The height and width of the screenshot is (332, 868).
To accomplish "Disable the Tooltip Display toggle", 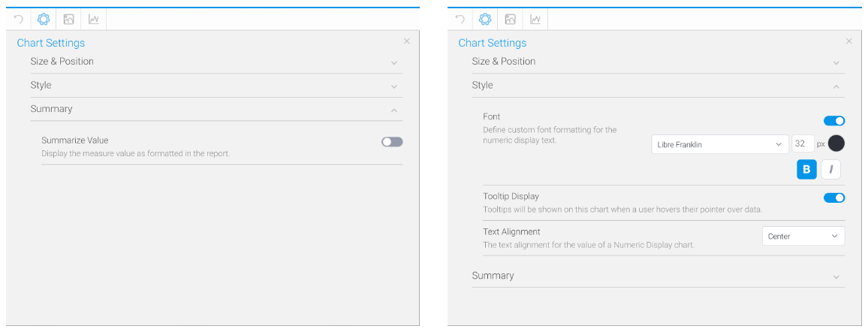I will 834,198.
